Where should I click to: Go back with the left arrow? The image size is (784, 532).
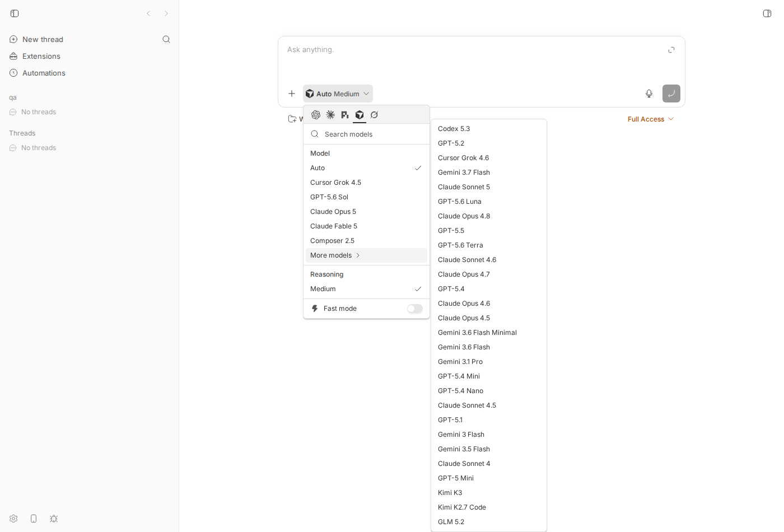tap(148, 13)
